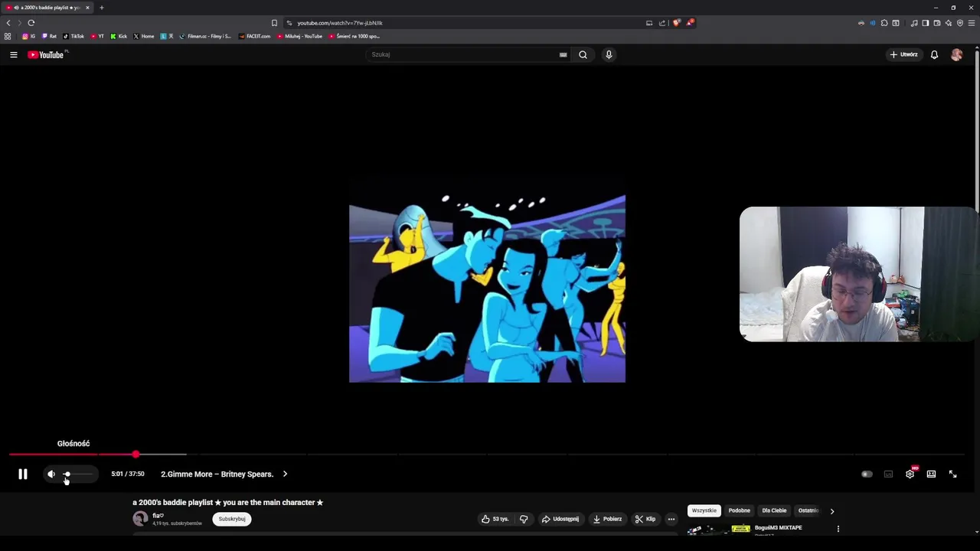Image resolution: width=980 pixels, height=551 pixels.
Task: Click 'Klip' clip button
Action: click(645, 519)
